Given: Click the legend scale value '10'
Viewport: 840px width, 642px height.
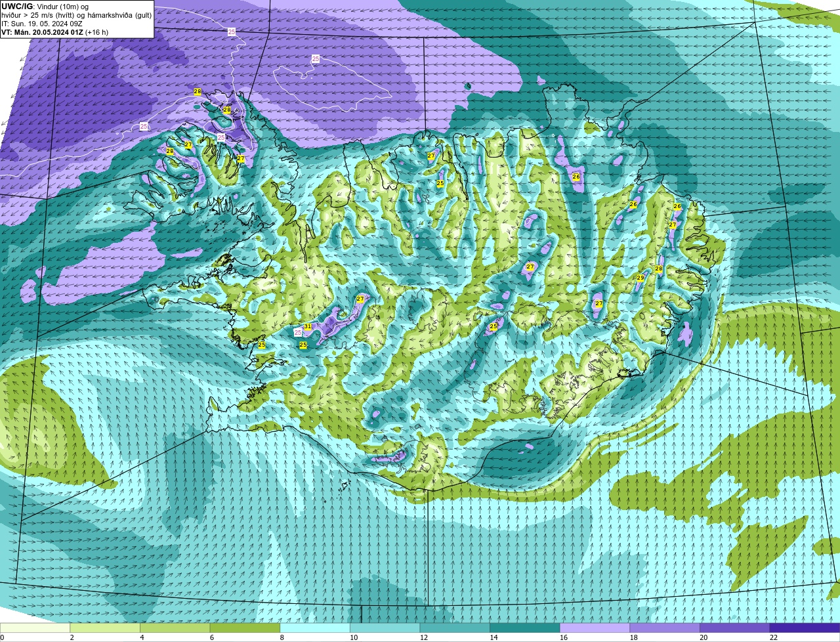Looking at the screenshot, I should (x=354, y=637).
